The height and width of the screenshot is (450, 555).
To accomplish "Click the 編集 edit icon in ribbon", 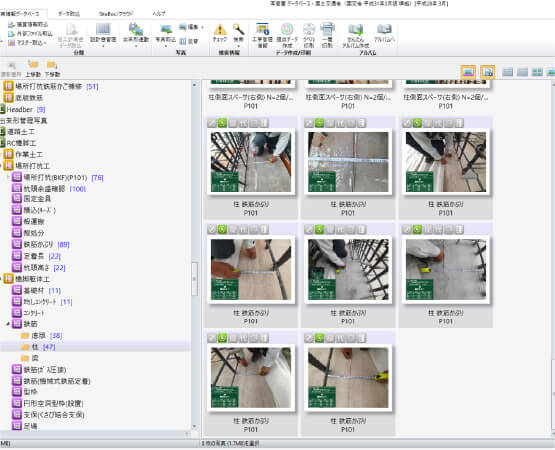I will click(x=189, y=27).
